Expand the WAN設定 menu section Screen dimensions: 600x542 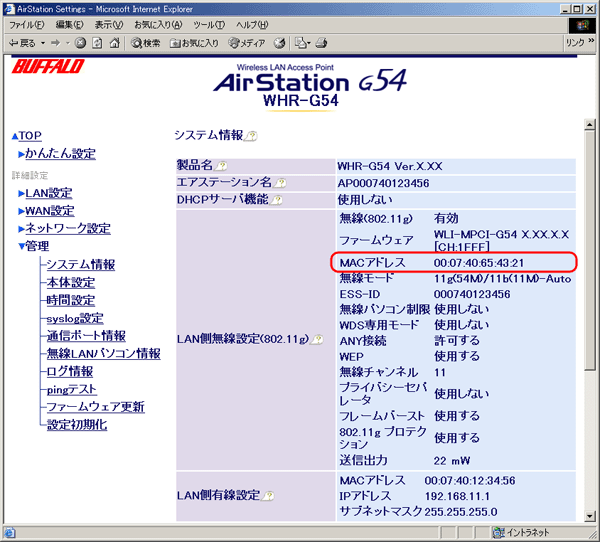[21, 211]
